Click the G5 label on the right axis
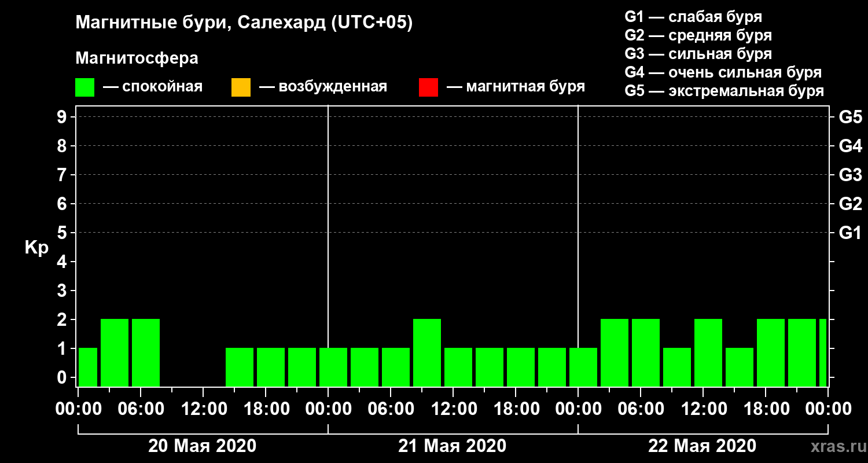This screenshot has height=463, width=868. pyautogui.click(x=850, y=117)
